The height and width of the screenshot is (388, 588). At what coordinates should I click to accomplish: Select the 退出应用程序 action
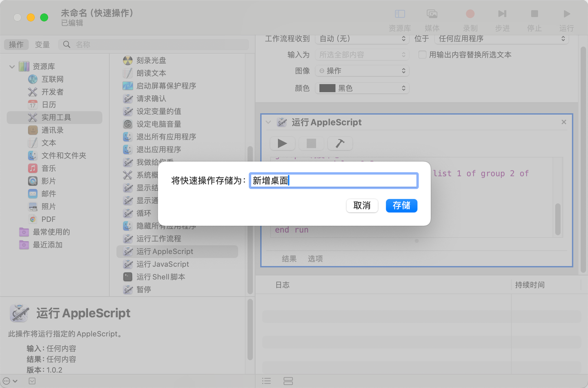coord(158,149)
